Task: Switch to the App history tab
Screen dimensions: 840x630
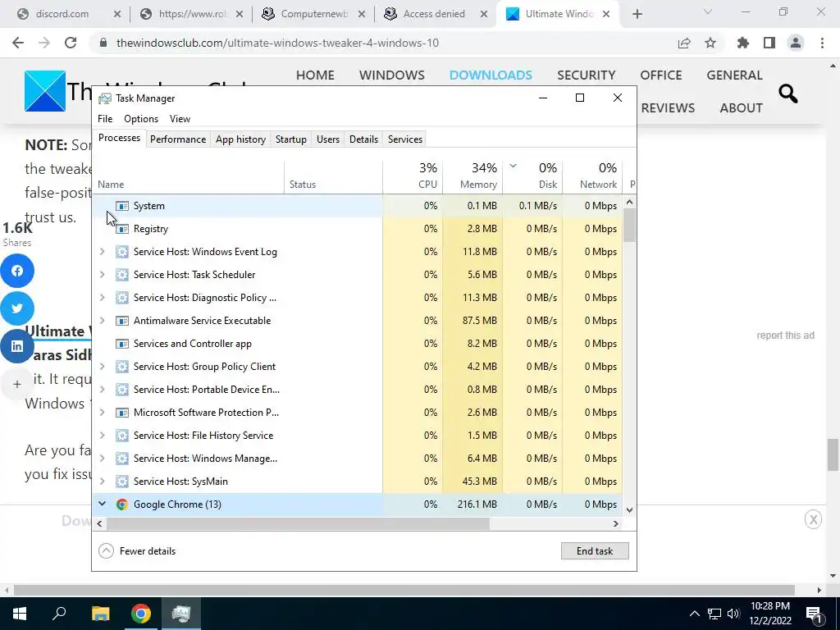Action: pyautogui.click(x=240, y=139)
